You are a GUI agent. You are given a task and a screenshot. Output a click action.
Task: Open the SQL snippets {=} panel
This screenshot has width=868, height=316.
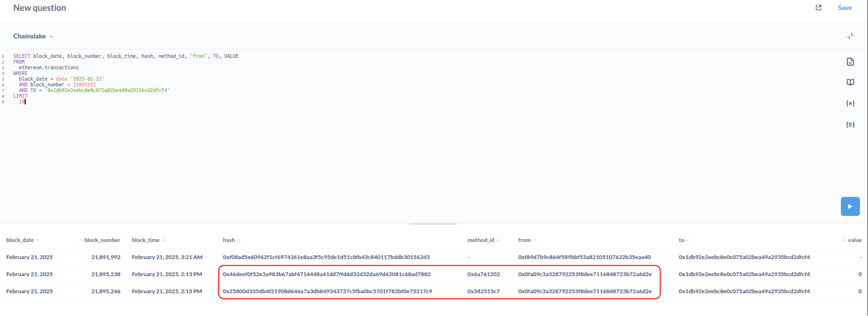tap(850, 125)
